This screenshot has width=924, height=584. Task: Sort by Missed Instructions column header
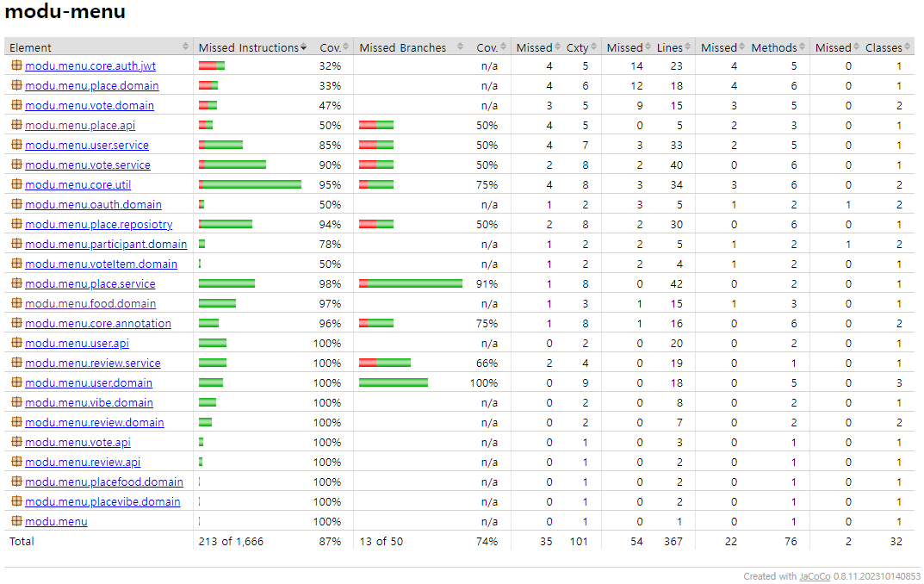click(252, 47)
